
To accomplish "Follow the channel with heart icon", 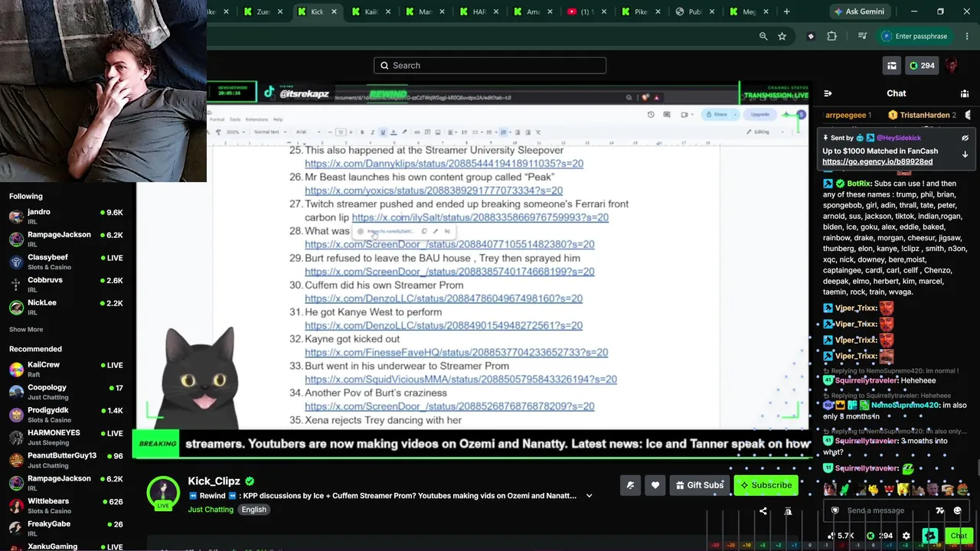I will click(x=655, y=485).
